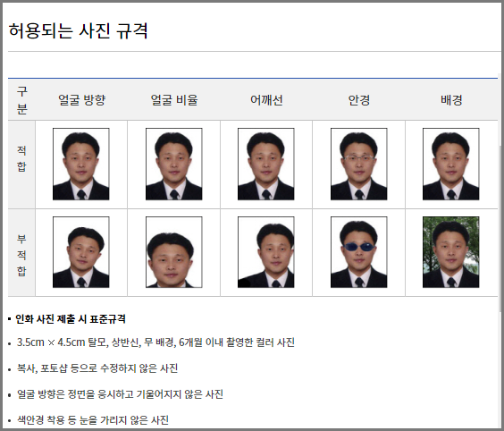Click the 부적합 얼굴 방향 tilted-head photo

[81, 252]
